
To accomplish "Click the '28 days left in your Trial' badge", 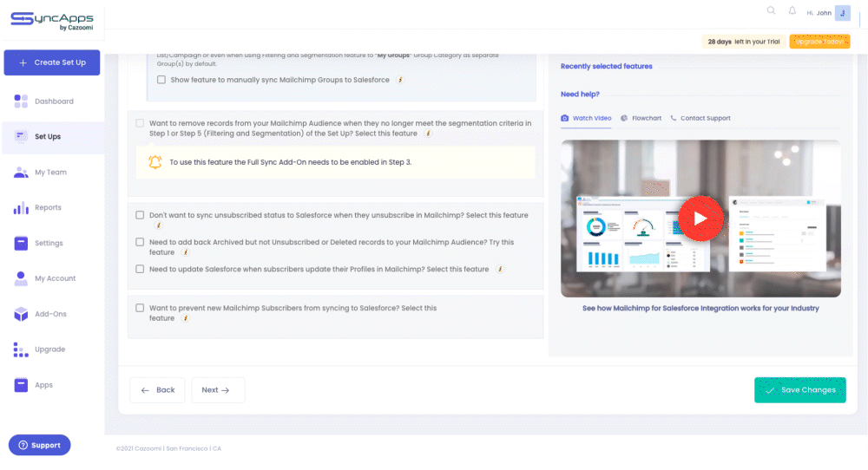I will 744,42.
